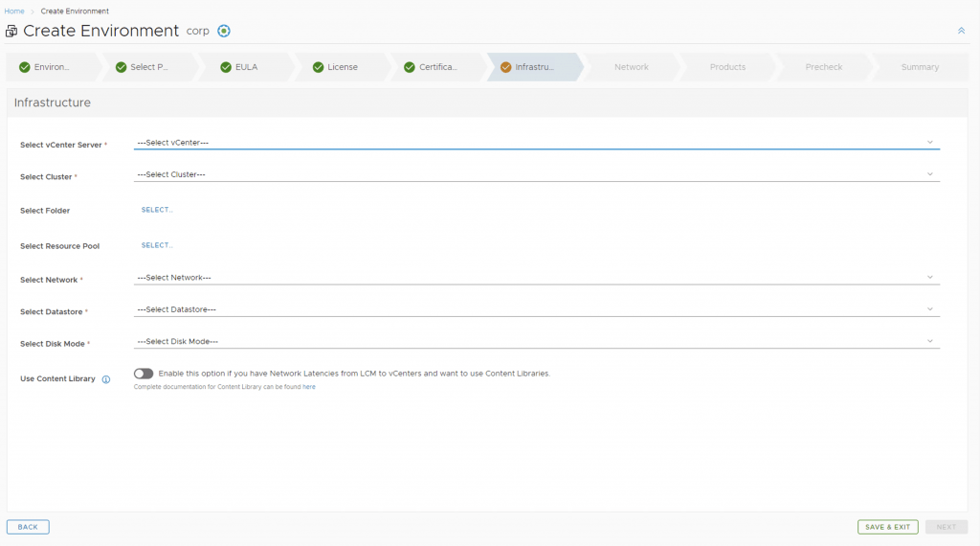Enable the Use Content Library toggle
This screenshot has width=980, height=546.
[x=144, y=374]
